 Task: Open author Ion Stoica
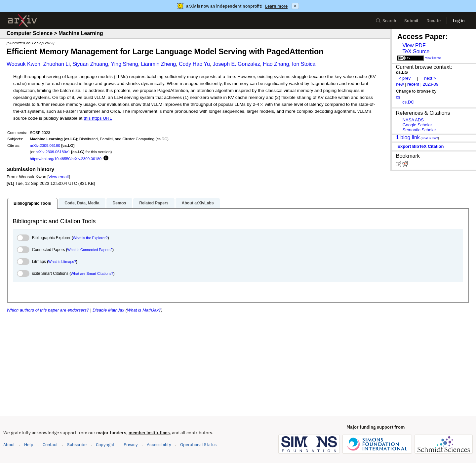[304, 64]
